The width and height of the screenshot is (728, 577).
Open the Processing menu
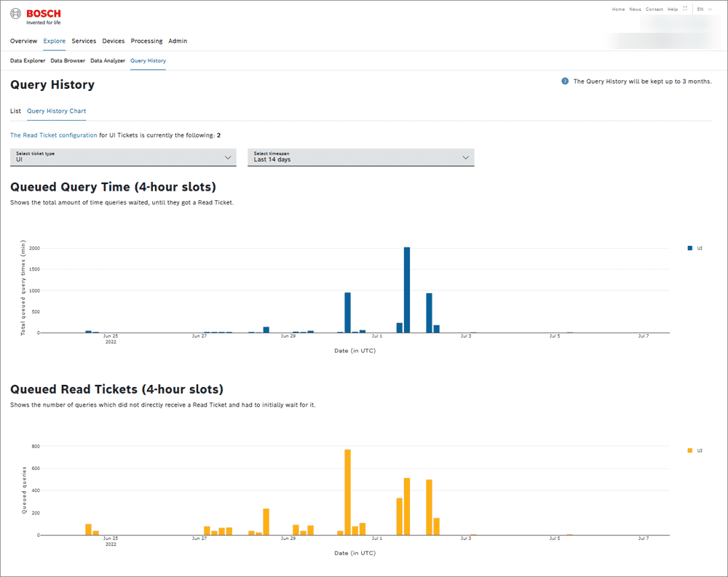146,41
